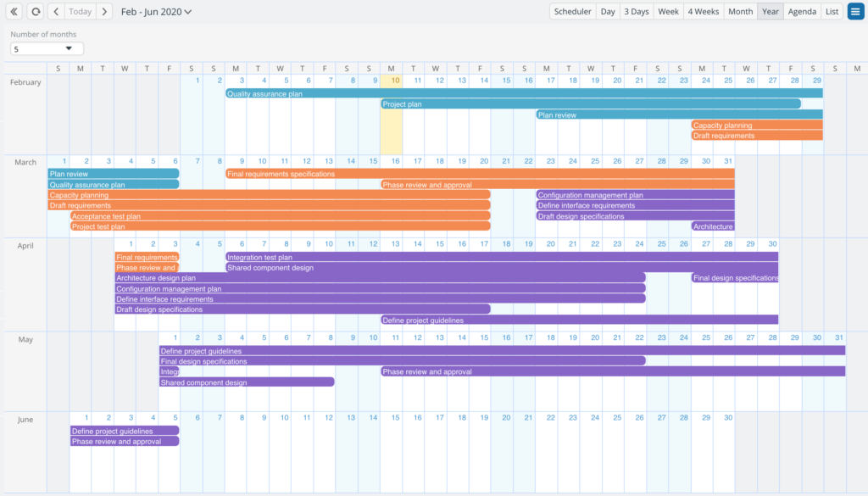Open the truncated May Integ event
Screen dimensions: 868x496
pos(169,371)
